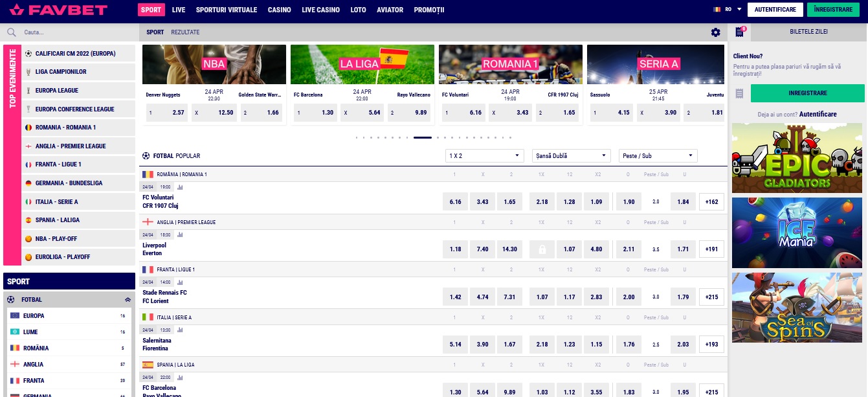Image resolution: width=868 pixels, height=397 pixels.
Task: Click the top Înregistrare header button
Action: click(x=833, y=10)
